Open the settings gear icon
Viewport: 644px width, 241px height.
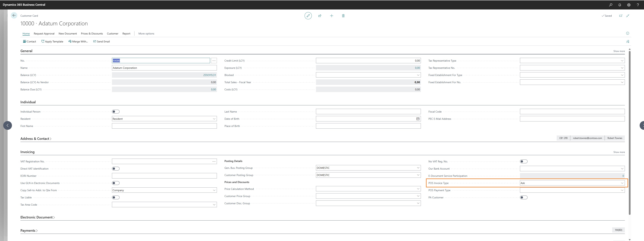629,5
